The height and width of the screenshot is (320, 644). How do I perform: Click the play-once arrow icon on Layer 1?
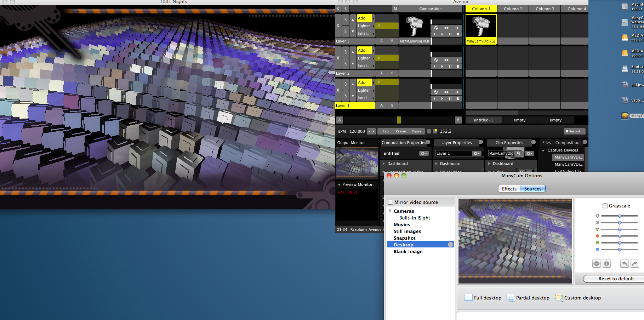click(457, 92)
